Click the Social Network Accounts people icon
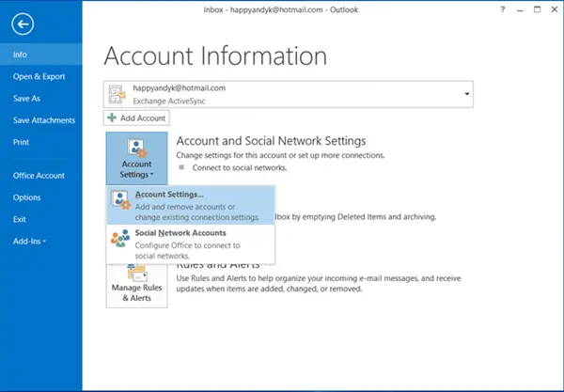This screenshot has height=392, width=564. pos(120,238)
